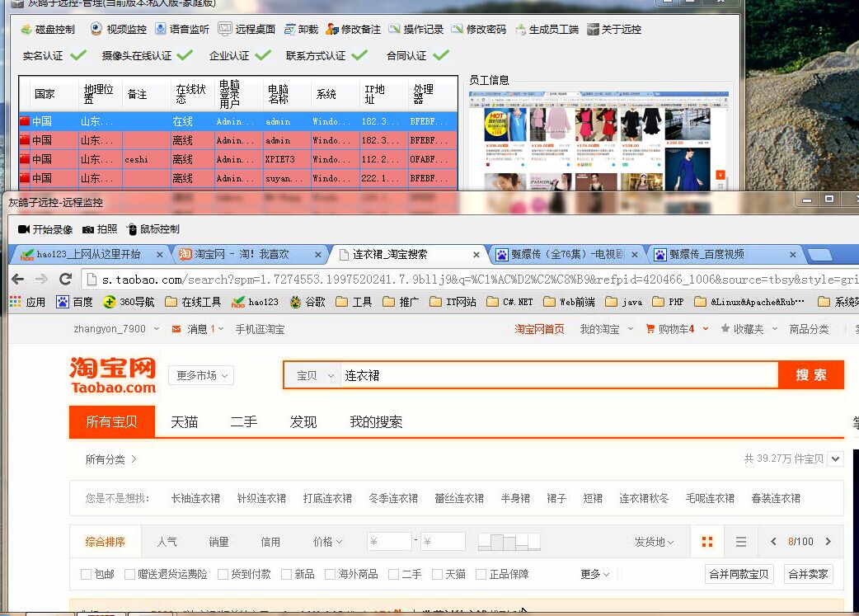Click the 员工信息 screen preview thumbnail
Screen dimensions: 859x616
coord(598,141)
